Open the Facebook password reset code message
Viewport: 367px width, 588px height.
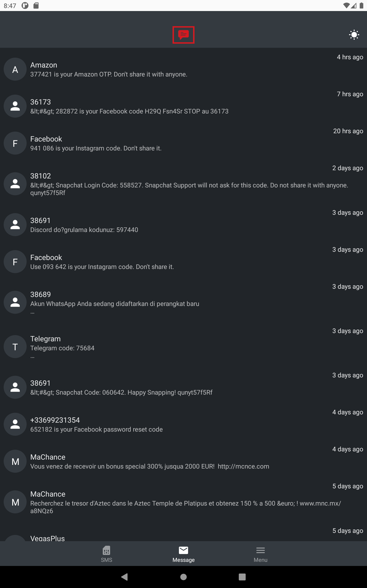[x=96, y=429]
